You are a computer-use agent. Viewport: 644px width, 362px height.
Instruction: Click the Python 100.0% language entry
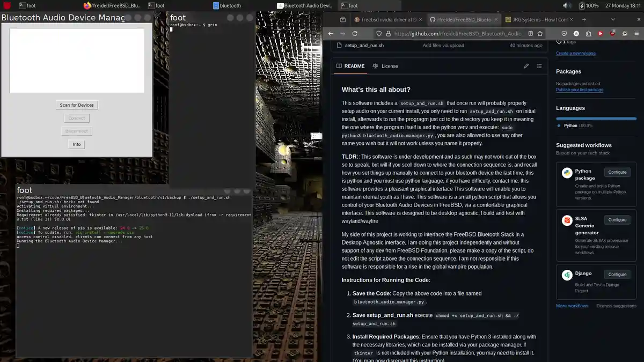coord(575,125)
